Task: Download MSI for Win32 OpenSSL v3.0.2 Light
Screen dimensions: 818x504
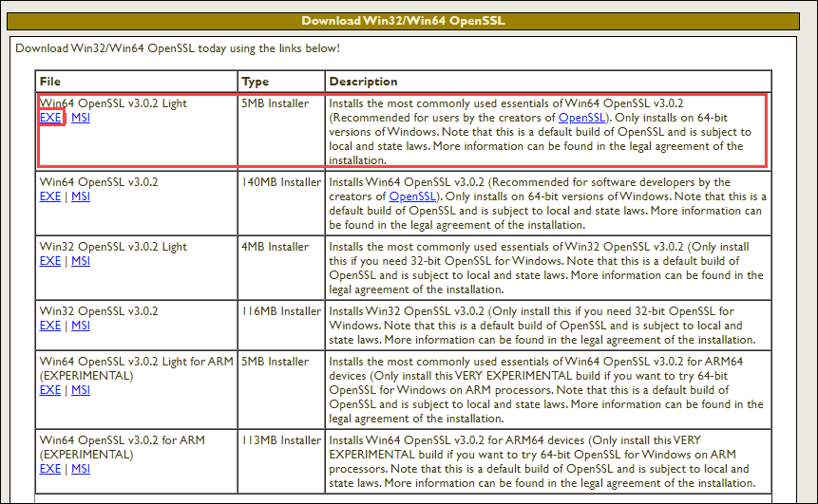Action: (x=81, y=261)
